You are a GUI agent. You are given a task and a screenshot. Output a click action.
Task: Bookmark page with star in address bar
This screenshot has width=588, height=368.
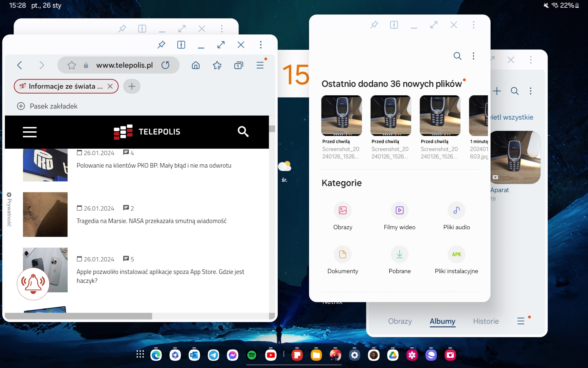click(72, 65)
